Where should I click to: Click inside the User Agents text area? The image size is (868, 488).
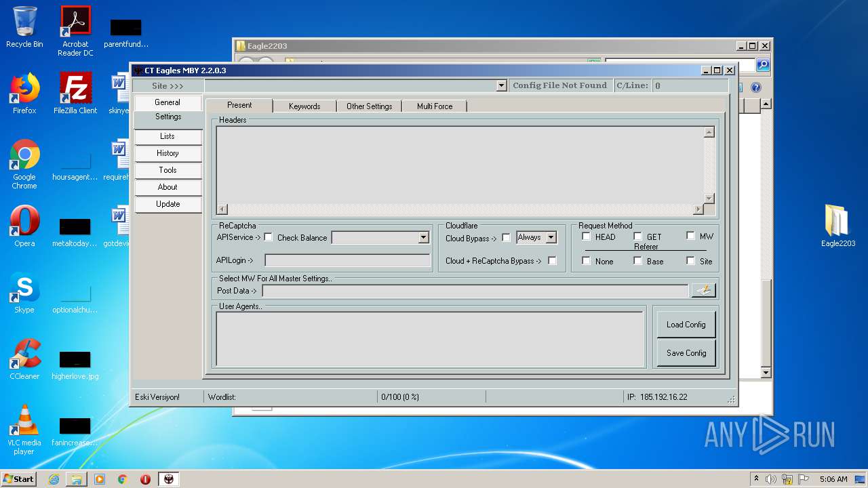click(430, 339)
